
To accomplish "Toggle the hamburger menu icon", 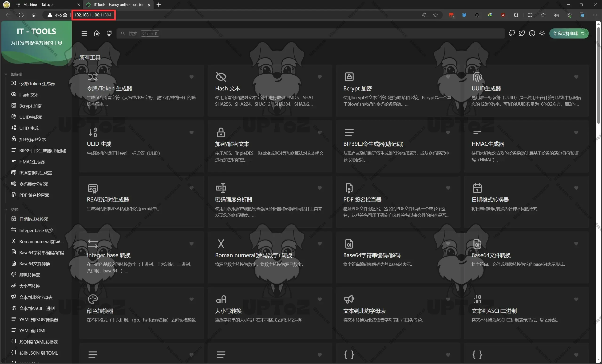I will pos(84,33).
